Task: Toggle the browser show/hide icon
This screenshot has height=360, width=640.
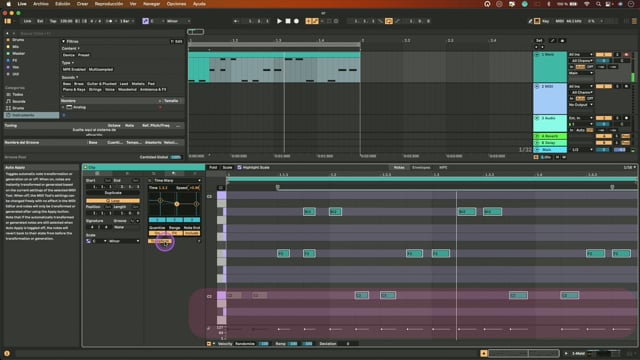Action: [x=8, y=21]
